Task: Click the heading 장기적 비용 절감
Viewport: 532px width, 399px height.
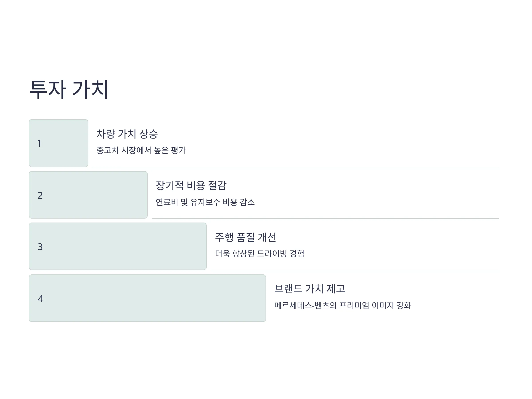Action: coord(191,186)
